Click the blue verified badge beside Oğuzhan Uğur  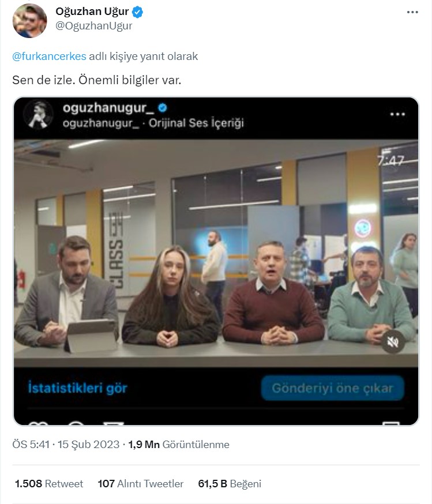click(138, 12)
